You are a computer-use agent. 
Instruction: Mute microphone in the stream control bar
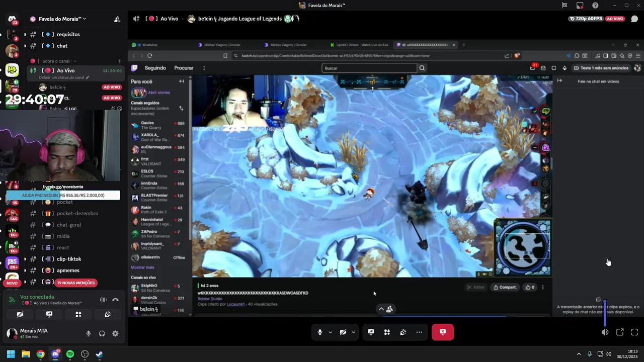coord(319,332)
